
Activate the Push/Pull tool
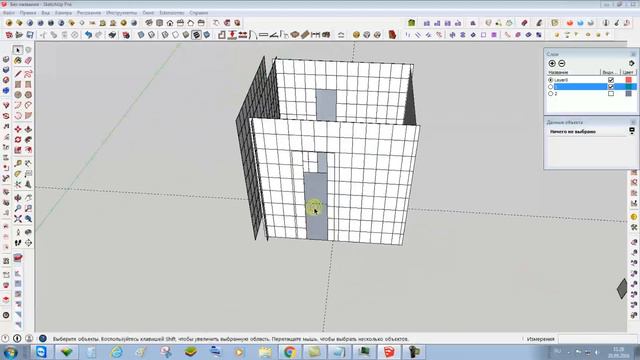[x=28, y=129]
